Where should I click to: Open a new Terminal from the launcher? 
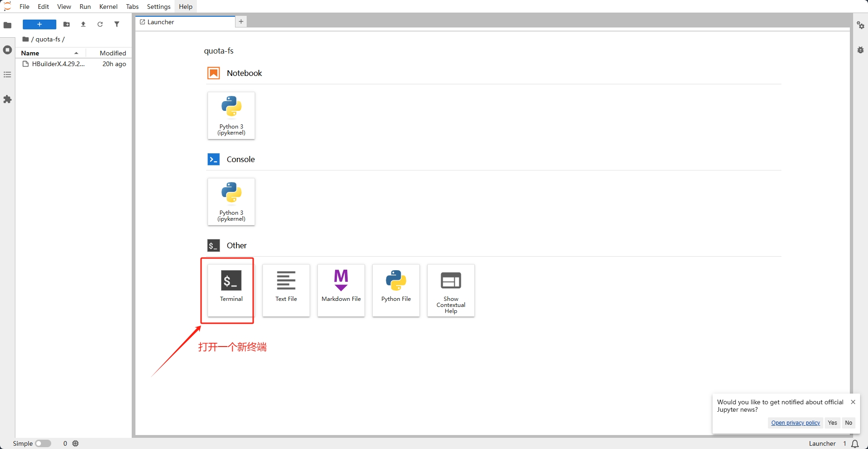click(x=231, y=290)
